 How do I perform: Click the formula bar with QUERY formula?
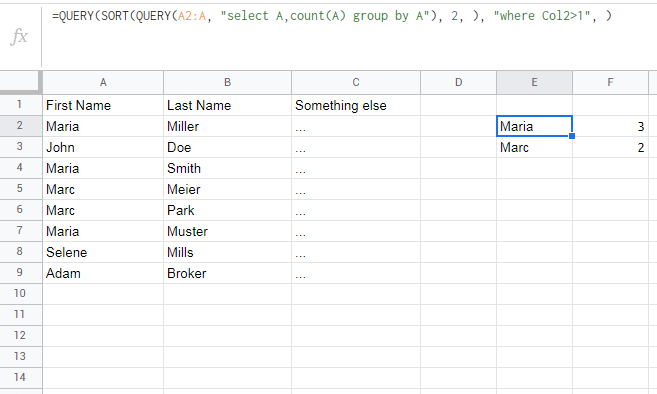tap(349, 36)
